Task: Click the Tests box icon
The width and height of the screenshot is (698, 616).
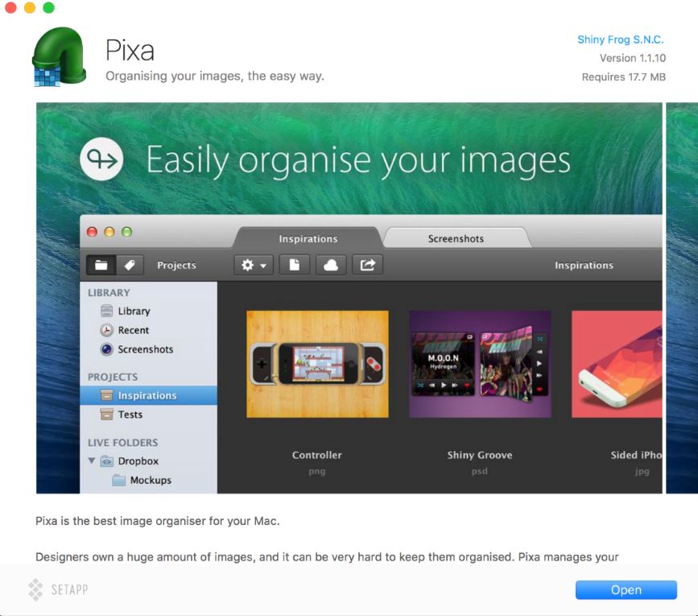Action: pyautogui.click(x=107, y=415)
